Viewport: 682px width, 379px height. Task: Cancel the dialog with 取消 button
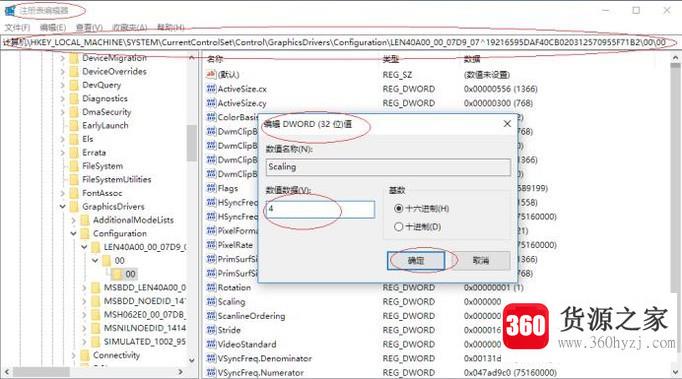[481, 261]
